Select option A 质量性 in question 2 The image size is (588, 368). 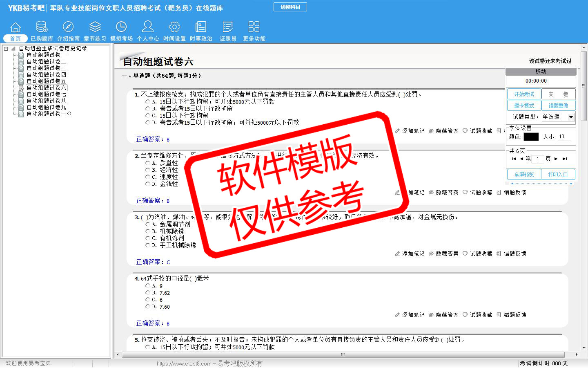pyautogui.click(x=148, y=163)
